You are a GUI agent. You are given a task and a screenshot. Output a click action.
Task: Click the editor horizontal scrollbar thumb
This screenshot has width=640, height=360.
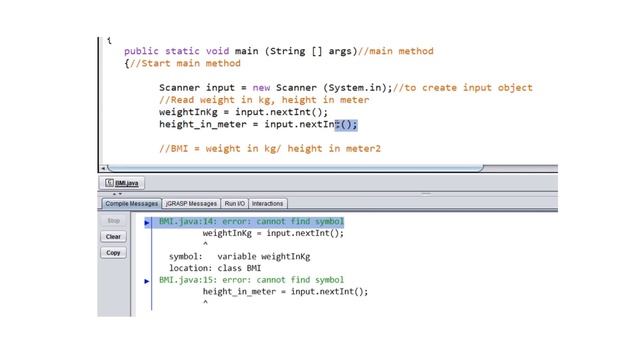pyautogui.click(x=295, y=168)
